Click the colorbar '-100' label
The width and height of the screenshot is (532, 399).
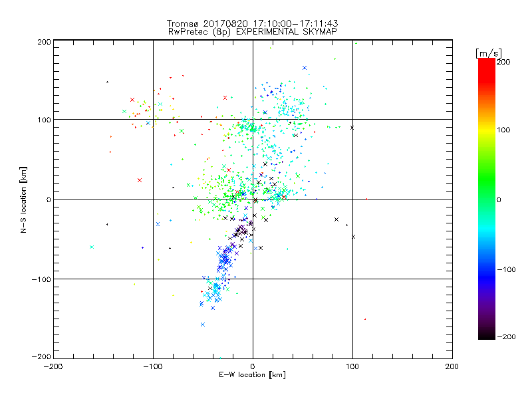click(x=506, y=270)
